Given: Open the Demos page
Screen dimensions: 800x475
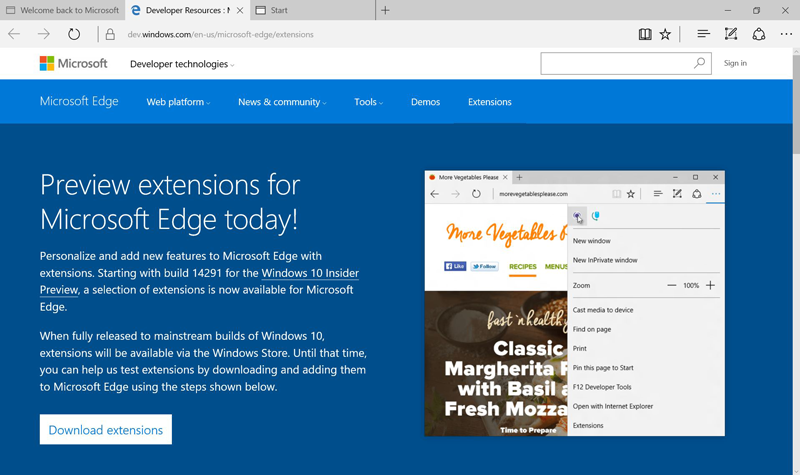Looking at the screenshot, I should click(x=426, y=102).
